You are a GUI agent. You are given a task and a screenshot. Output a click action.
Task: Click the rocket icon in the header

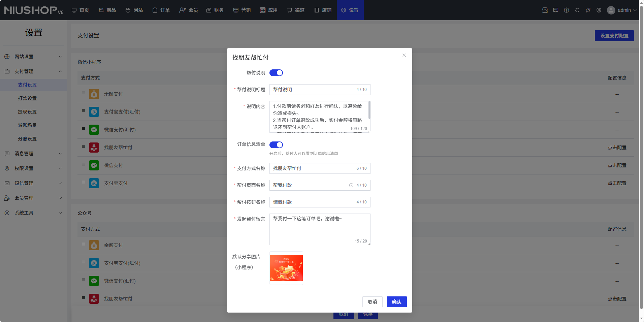tap(588, 10)
